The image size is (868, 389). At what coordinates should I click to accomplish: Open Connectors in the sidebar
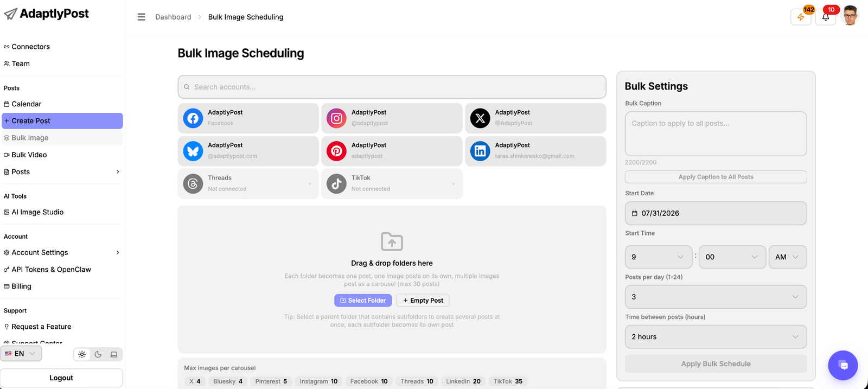[x=62, y=47]
